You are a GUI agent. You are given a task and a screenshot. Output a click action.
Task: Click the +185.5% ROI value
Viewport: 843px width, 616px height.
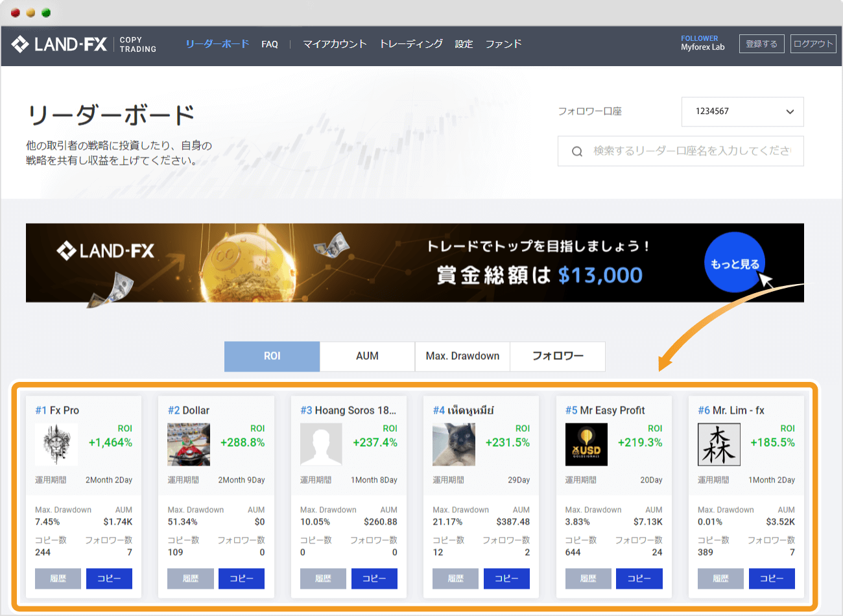(772, 443)
